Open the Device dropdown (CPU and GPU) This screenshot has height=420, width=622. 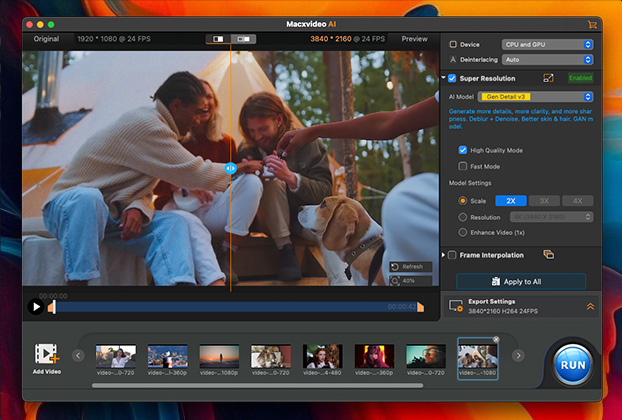pyautogui.click(x=547, y=44)
